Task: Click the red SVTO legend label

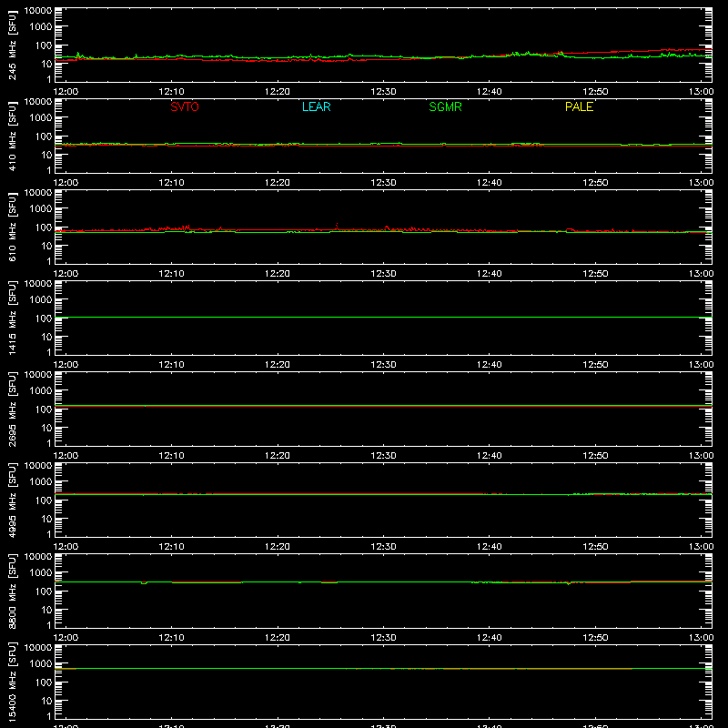Action: point(185,106)
